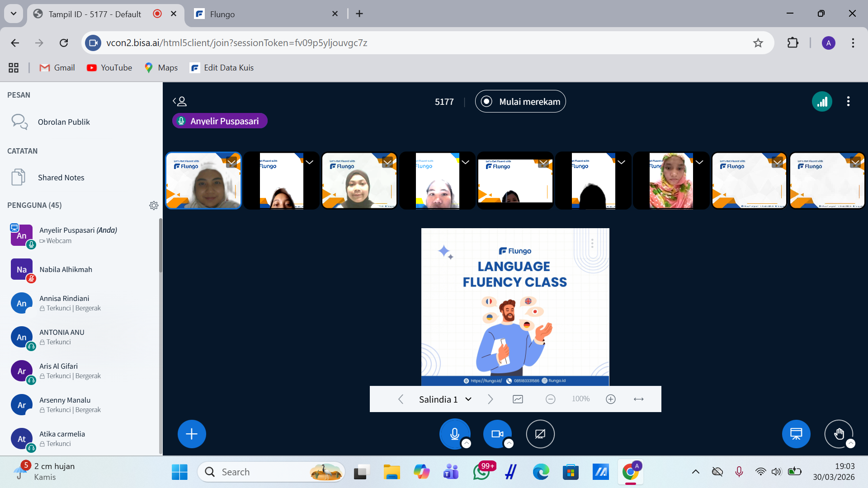Select Atika carmelia in the users list
This screenshot has height=488, width=868.
tap(81, 439)
